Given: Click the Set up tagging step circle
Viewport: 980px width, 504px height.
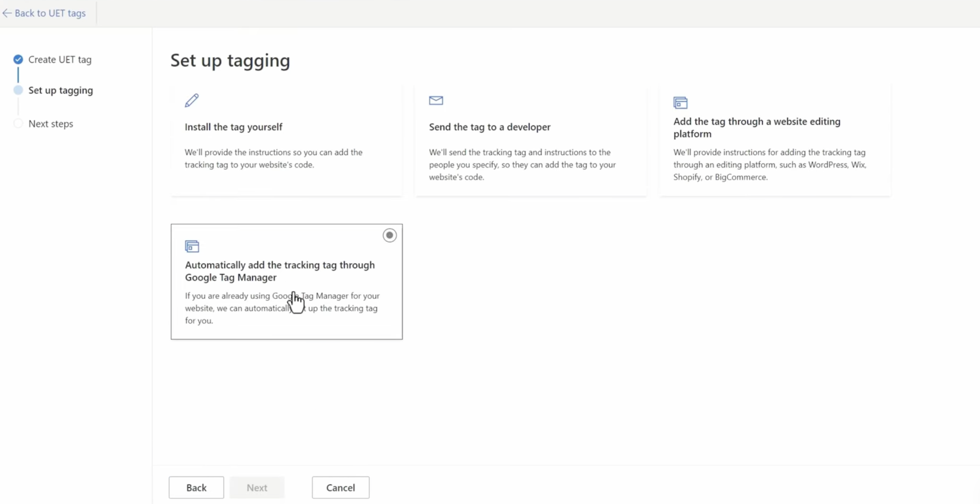Looking at the screenshot, I should click(x=18, y=90).
